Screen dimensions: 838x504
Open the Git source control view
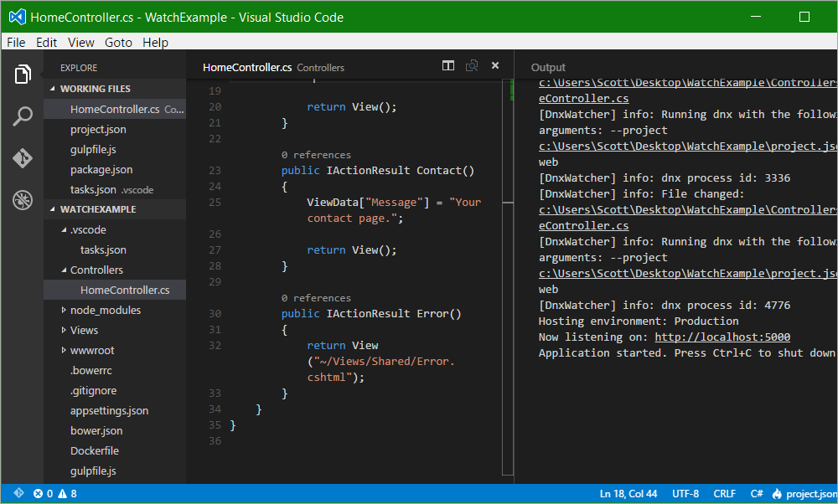point(23,158)
